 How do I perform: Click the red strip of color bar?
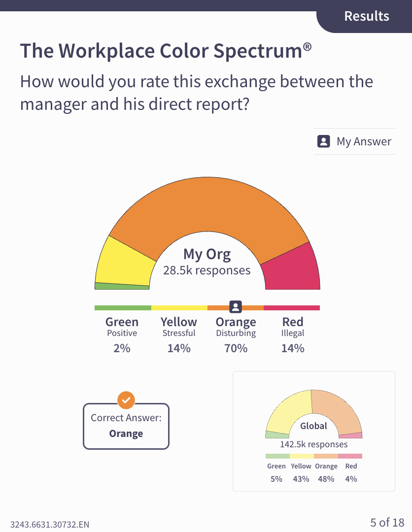[x=292, y=308]
